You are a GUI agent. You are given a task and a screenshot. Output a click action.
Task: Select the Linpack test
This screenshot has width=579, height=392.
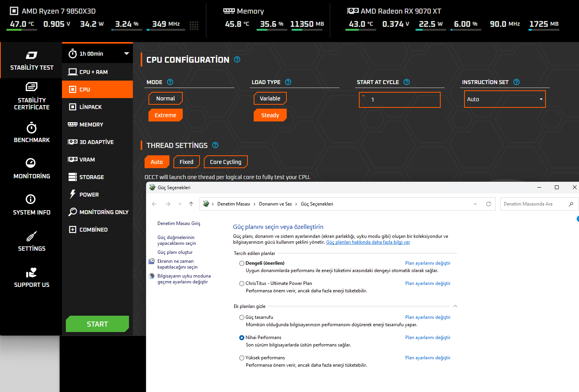tap(97, 107)
